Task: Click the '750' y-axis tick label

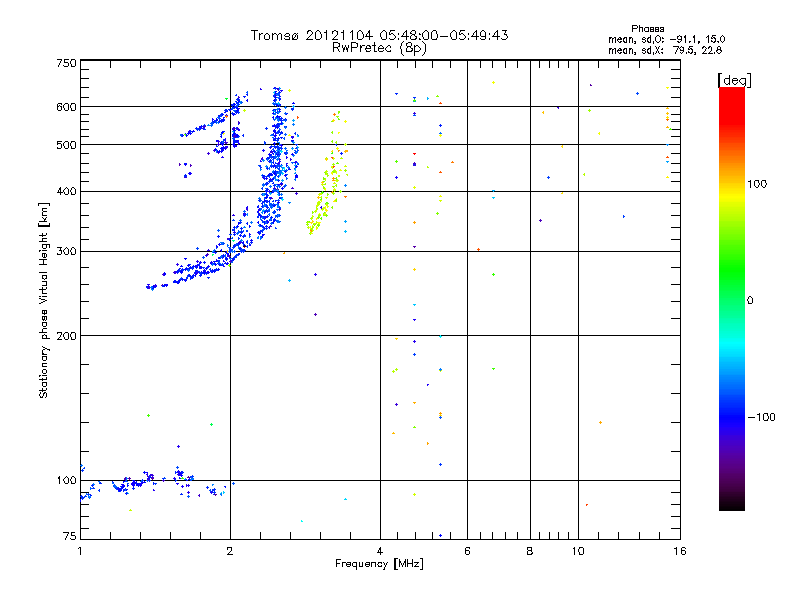Action: [x=67, y=63]
